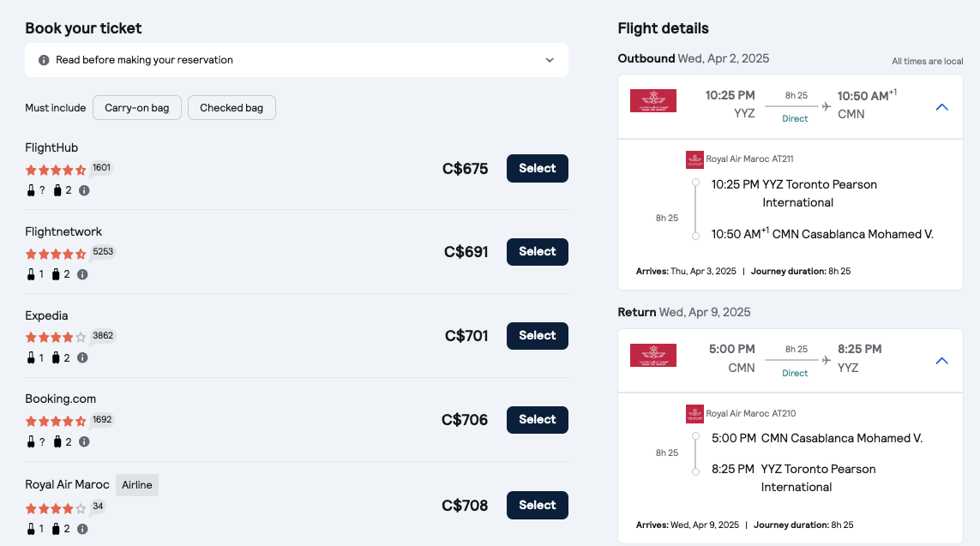Image resolution: width=980 pixels, height=546 pixels.
Task: Toggle the Checked bag filter
Action: 231,107
